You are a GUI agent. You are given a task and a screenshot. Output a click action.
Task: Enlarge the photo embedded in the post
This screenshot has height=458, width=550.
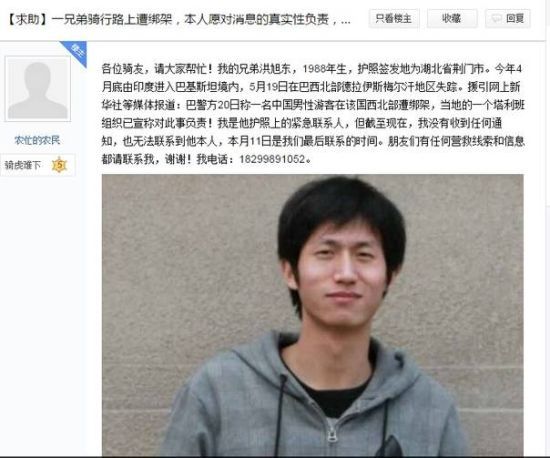coord(313,315)
